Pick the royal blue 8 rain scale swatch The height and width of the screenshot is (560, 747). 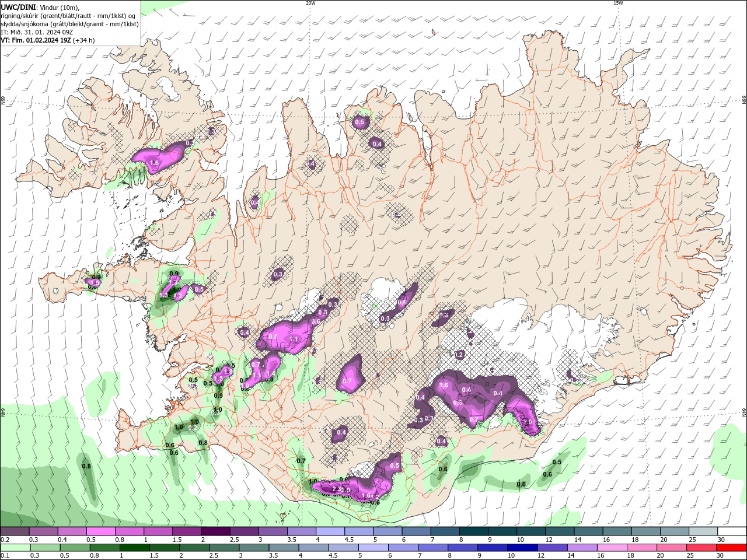coord(463,548)
